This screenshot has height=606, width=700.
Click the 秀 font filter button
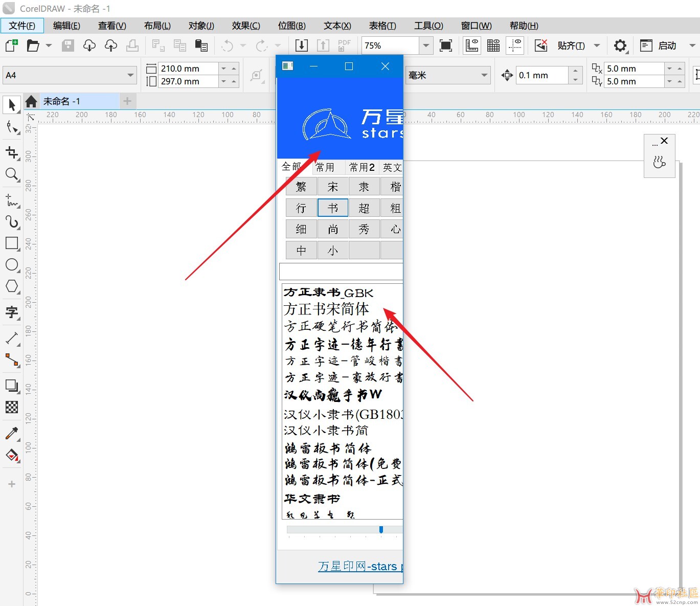pos(364,229)
